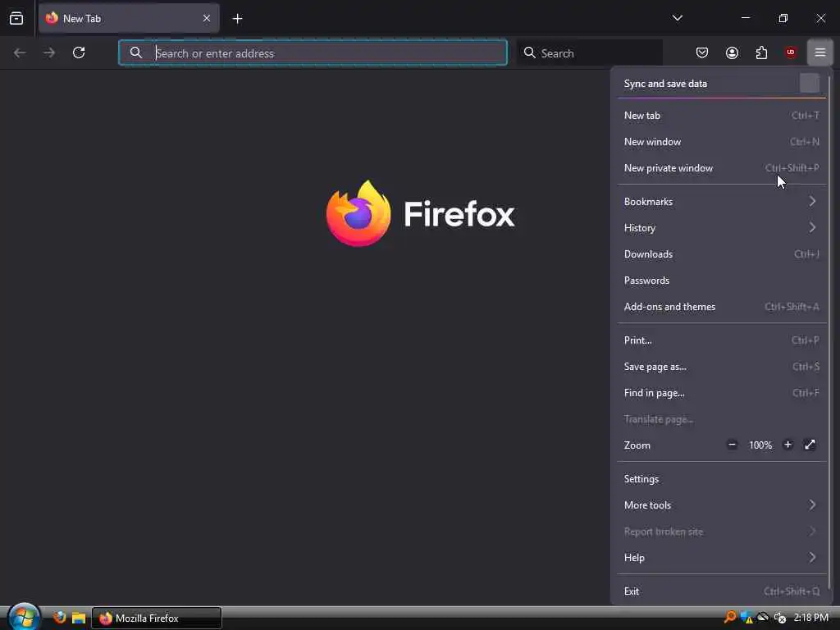The height and width of the screenshot is (630, 840).
Task: Click the orange search tray icon
Action: coord(729,618)
